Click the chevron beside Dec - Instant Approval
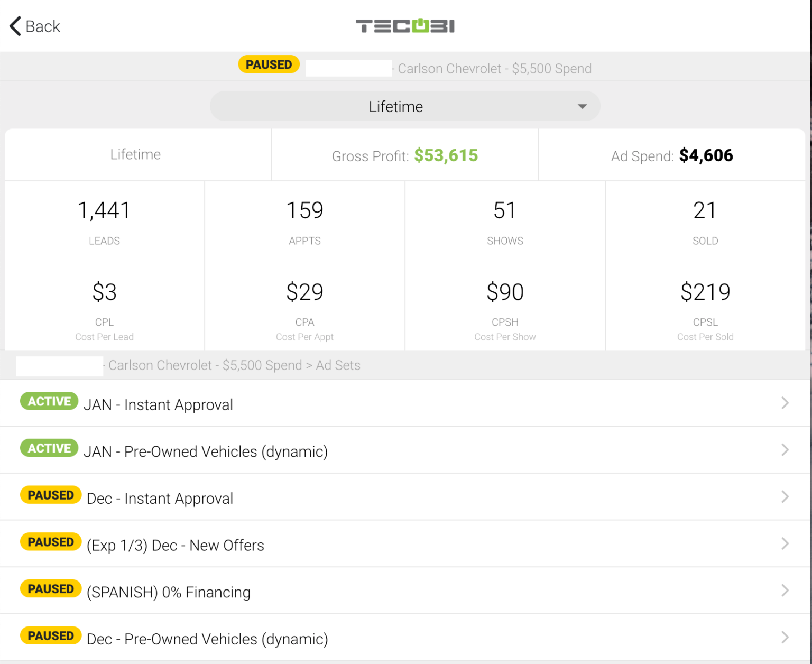The image size is (812, 664). pos(785,497)
